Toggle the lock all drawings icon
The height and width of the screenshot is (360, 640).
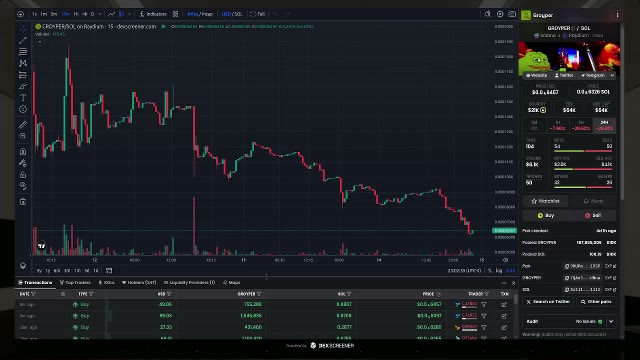coord(23,175)
